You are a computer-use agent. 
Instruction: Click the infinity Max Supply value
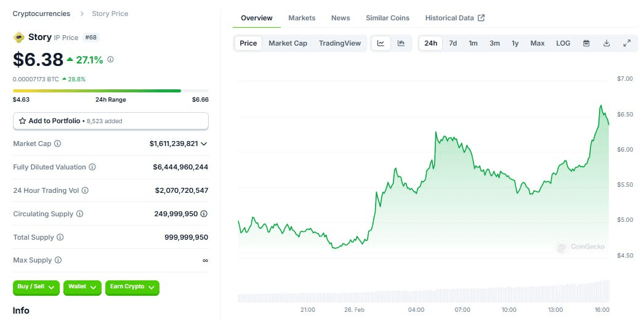click(x=206, y=260)
